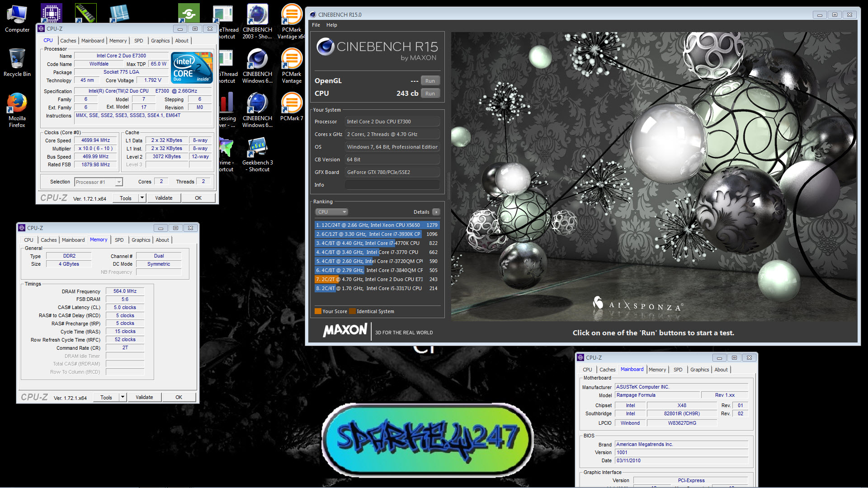Viewport: 868px width, 488px height.
Task: Open the Processor #1 selection dropdown
Action: [99, 182]
